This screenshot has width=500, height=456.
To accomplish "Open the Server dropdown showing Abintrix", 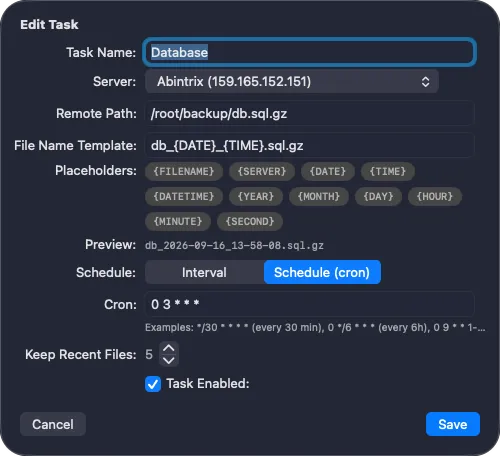I will pos(292,82).
